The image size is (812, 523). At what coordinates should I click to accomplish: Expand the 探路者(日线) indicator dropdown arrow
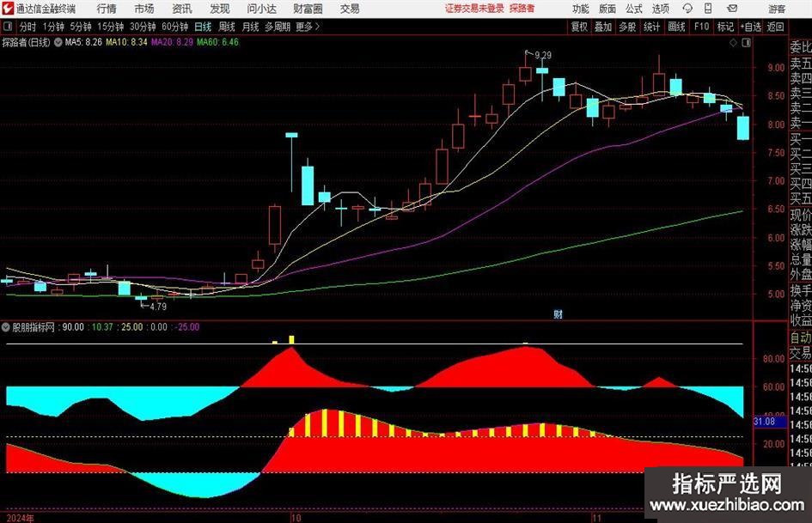point(58,42)
